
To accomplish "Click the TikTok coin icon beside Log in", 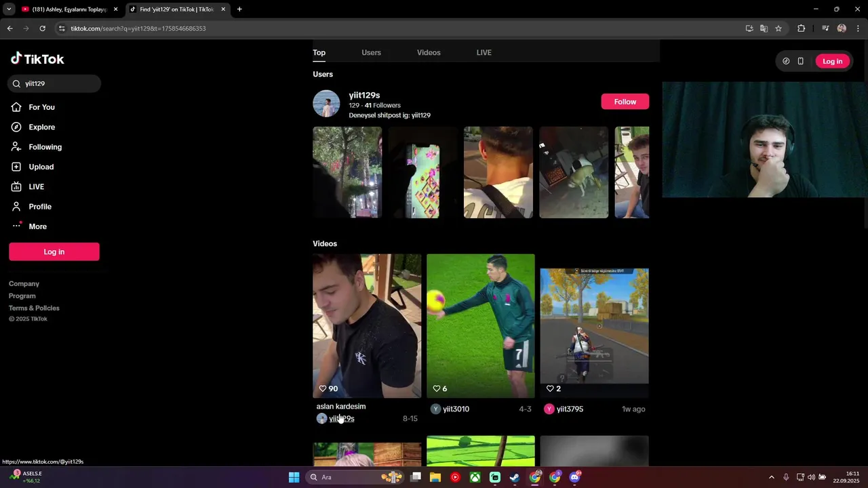I will coord(786,61).
